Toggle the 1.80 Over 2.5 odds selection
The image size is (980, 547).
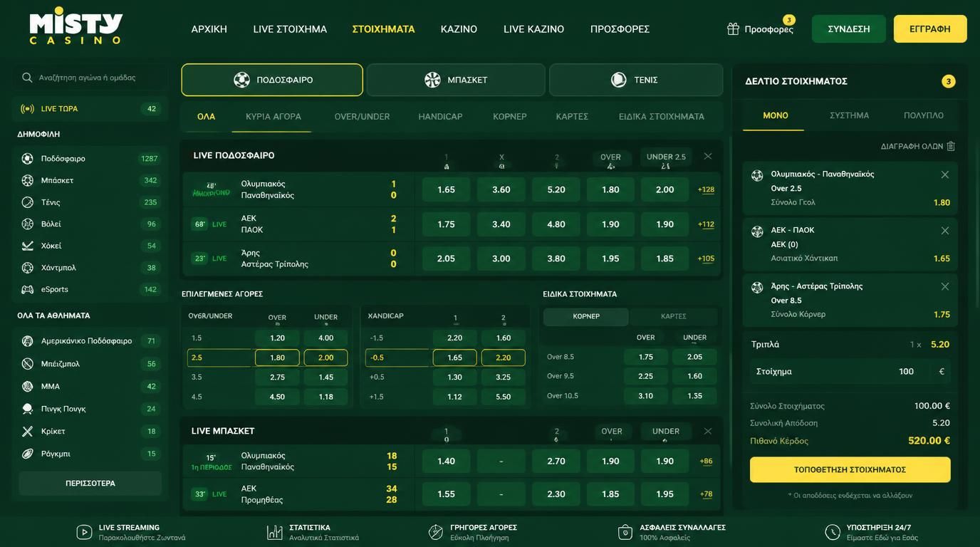point(277,358)
